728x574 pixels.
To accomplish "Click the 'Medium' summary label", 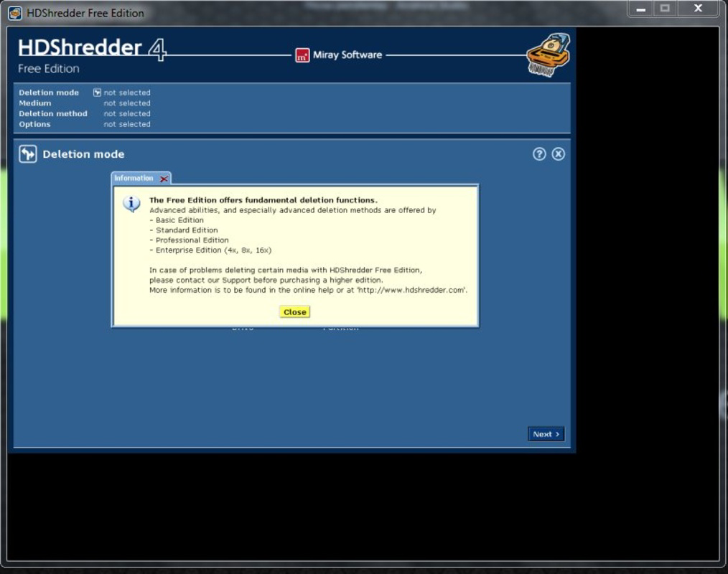I will click(35, 103).
